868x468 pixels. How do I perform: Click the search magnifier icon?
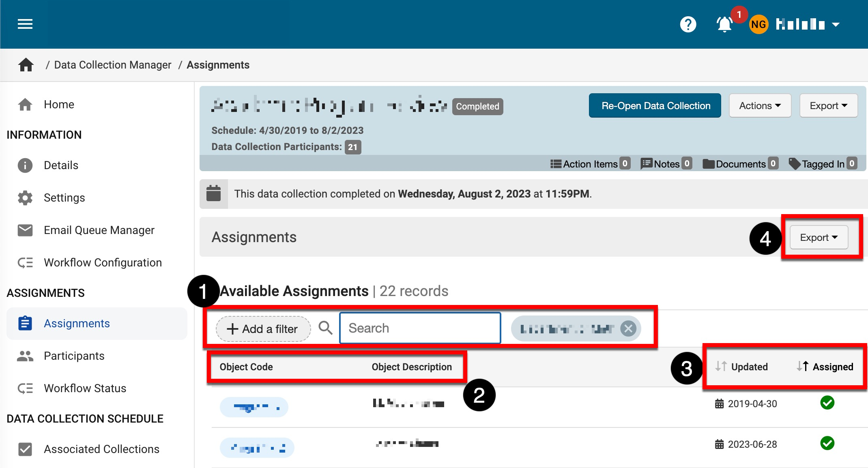(325, 328)
